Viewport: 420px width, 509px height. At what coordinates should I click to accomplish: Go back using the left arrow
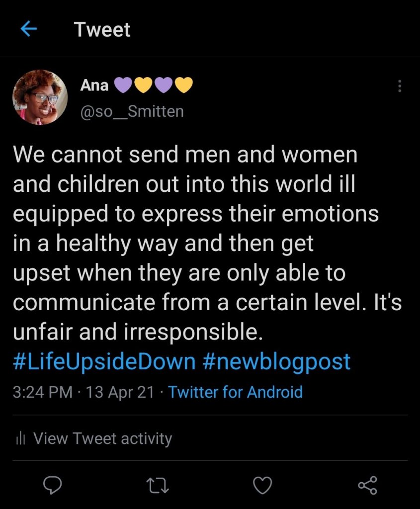pyautogui.click(x=29, y=30)
